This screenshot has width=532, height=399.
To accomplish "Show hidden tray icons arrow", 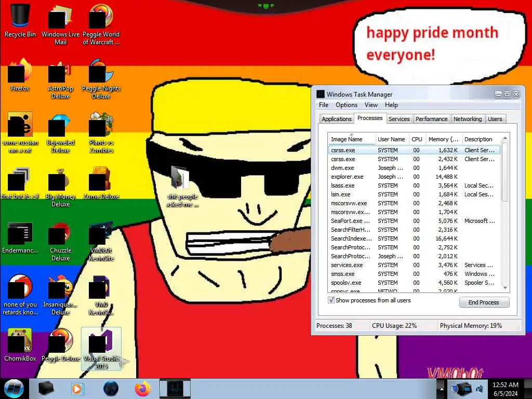I will 442,389.
